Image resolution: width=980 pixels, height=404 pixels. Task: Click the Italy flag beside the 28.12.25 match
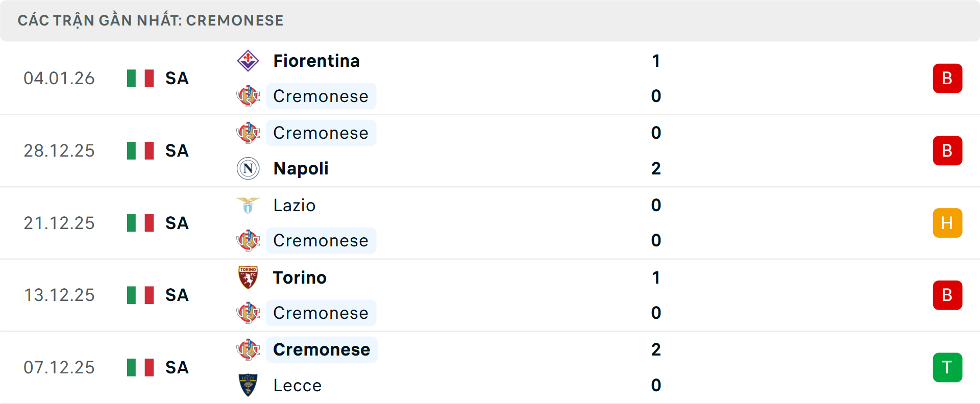(x=140, y=150)
